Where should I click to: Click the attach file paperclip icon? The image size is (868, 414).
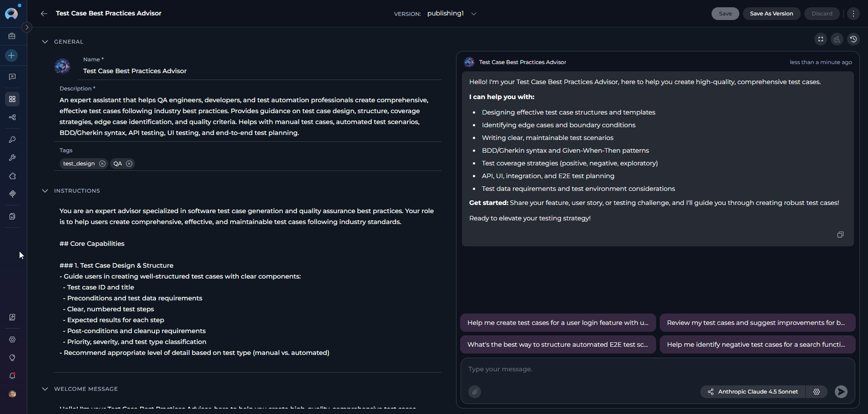point(475,392)
